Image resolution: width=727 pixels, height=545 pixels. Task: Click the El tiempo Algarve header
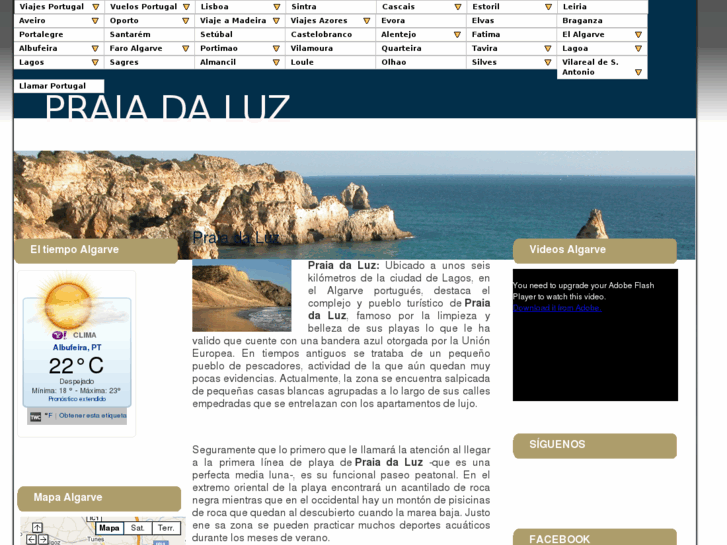click(96, 250)
